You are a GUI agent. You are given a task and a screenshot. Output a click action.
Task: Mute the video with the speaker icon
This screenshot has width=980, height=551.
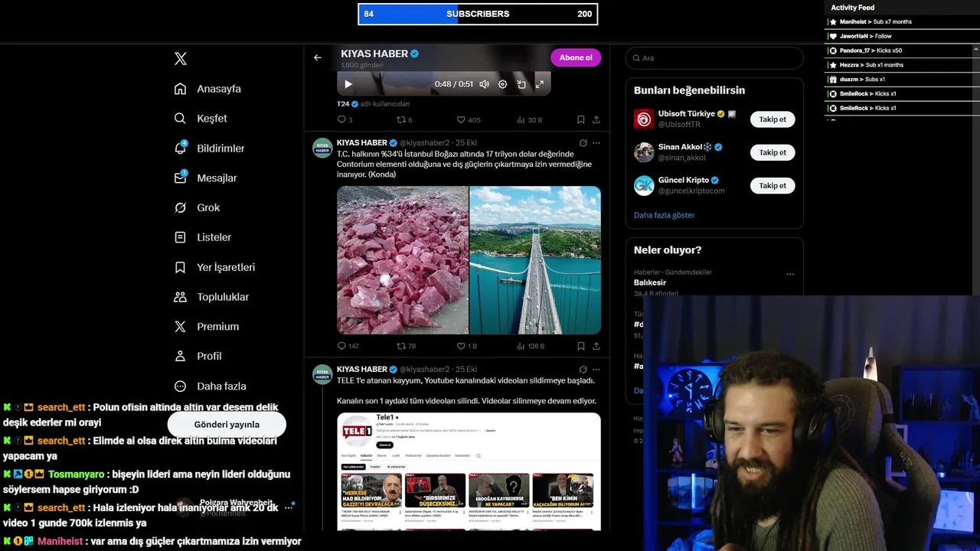pyautogui.click(x=484, y=84)
